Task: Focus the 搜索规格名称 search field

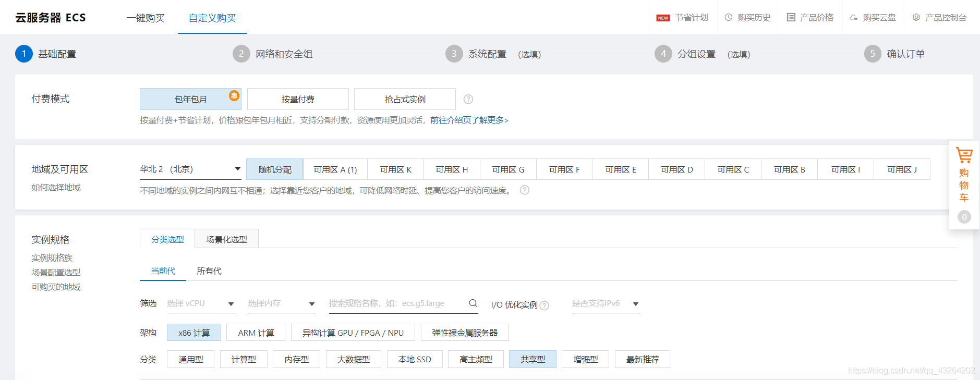Action: 403,303
